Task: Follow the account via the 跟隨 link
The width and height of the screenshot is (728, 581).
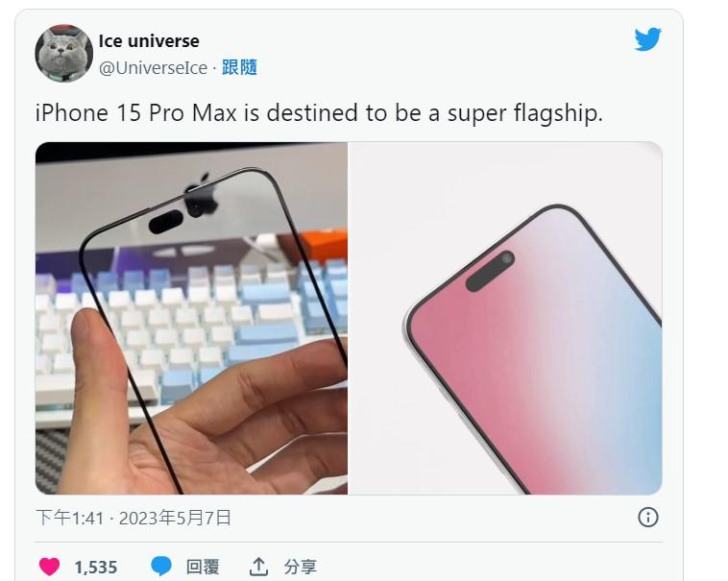Action: (x=239, y=68)
